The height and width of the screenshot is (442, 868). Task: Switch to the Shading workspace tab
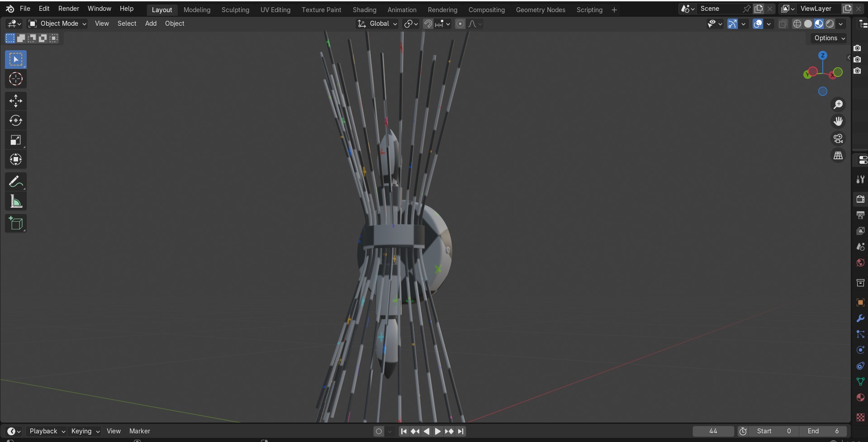(x=365, y=10)
